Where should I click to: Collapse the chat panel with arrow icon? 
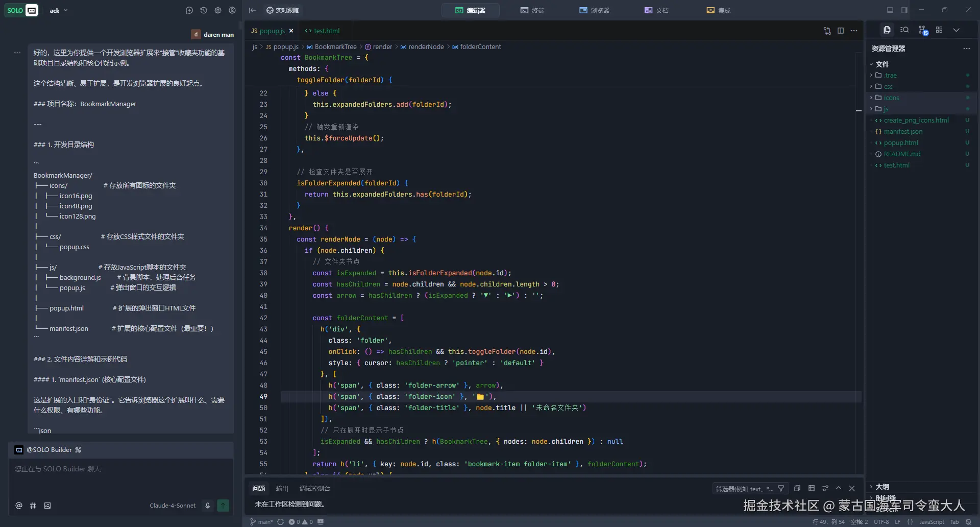point(252,10)
